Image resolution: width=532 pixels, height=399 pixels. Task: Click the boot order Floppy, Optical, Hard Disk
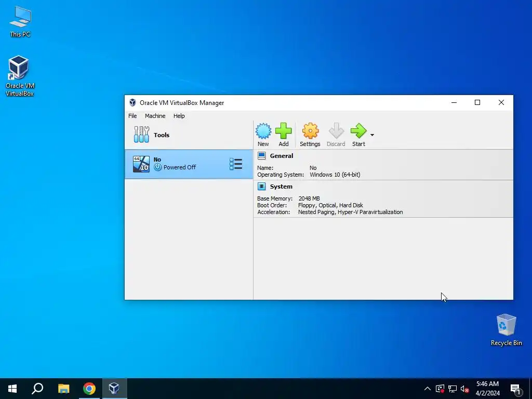[330, 205]
